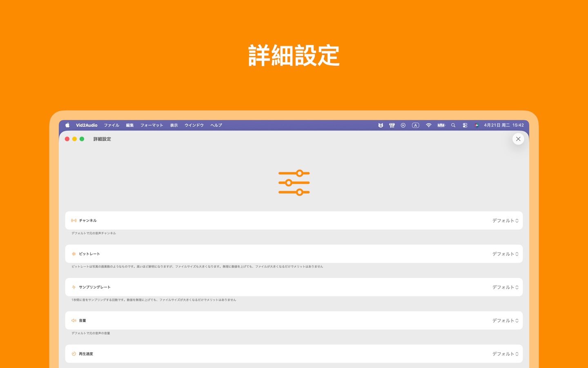Click the battery charging status icon
588x368 pixels.
click(x=441, y=125)
